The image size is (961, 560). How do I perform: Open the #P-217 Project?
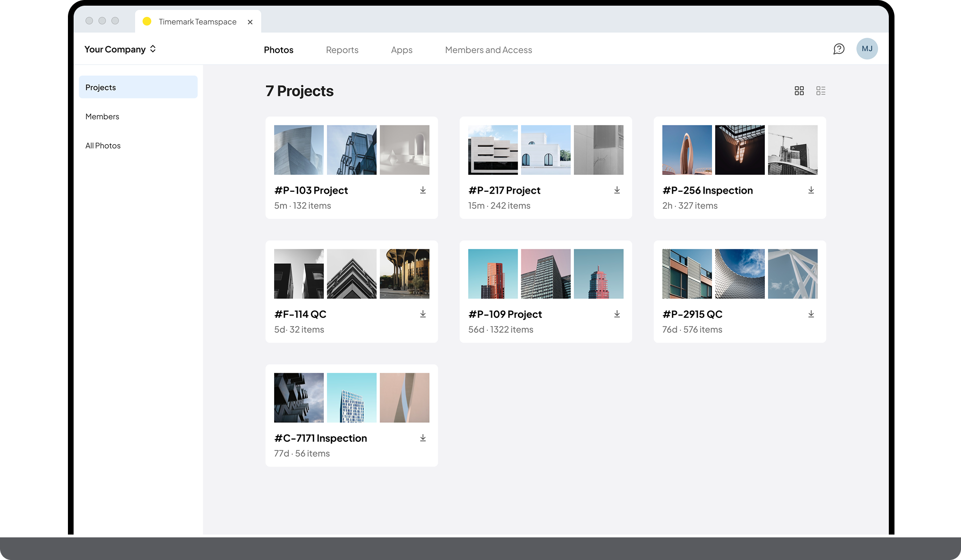pyautogui.click(x=504, y=190)
